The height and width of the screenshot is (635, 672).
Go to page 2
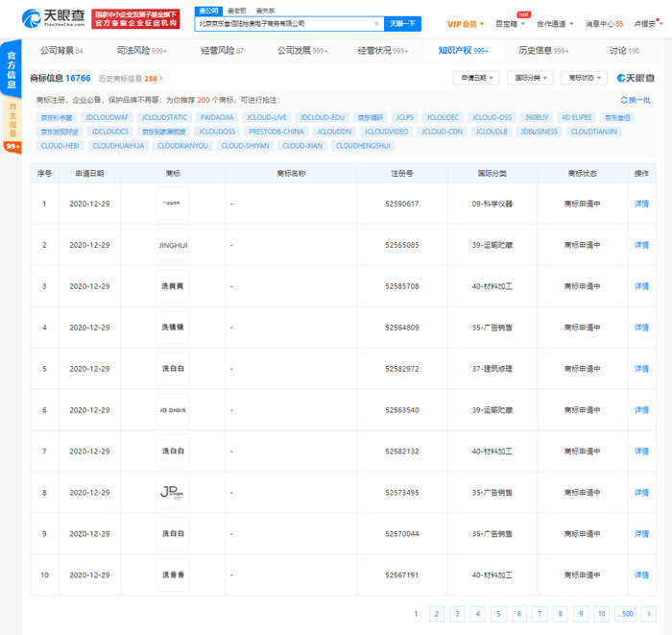pos(436,614)
